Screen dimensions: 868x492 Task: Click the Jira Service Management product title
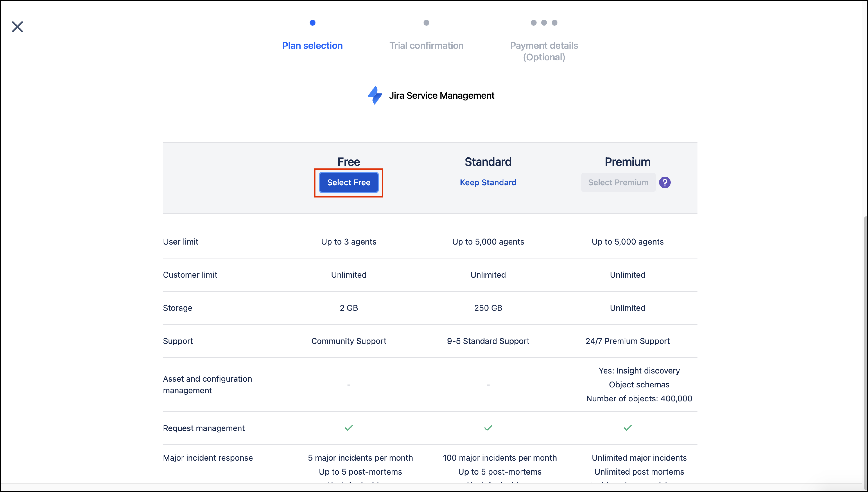point(442,96)
